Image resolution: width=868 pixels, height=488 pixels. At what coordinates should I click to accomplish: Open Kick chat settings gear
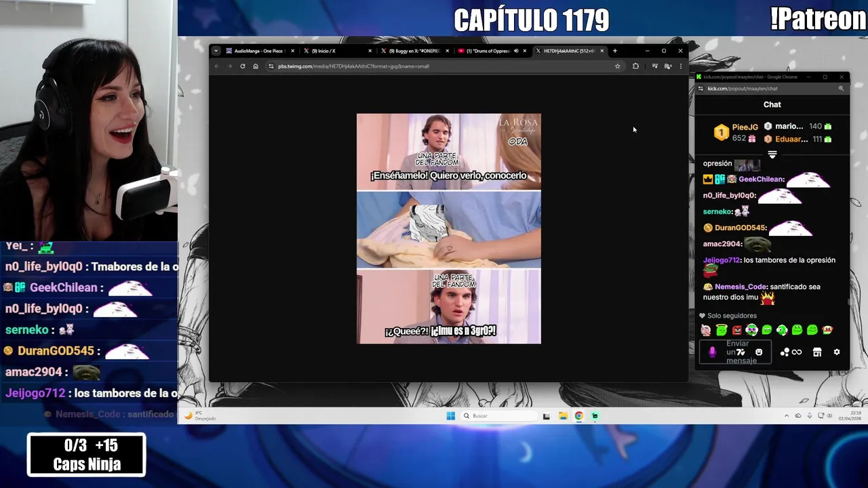point(837,352)
